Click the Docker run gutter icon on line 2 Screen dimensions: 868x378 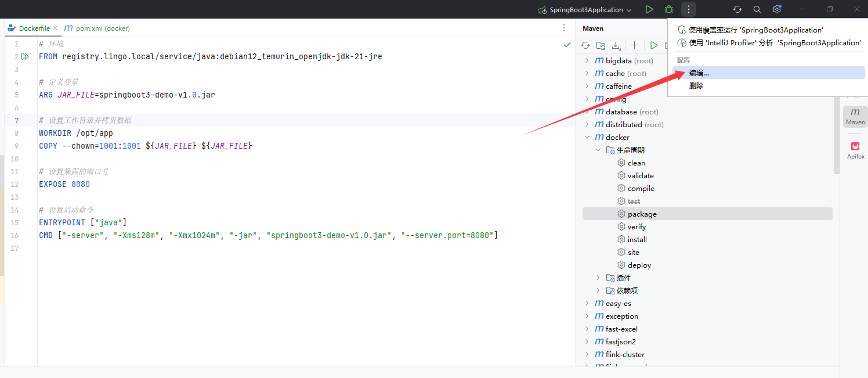25,56
